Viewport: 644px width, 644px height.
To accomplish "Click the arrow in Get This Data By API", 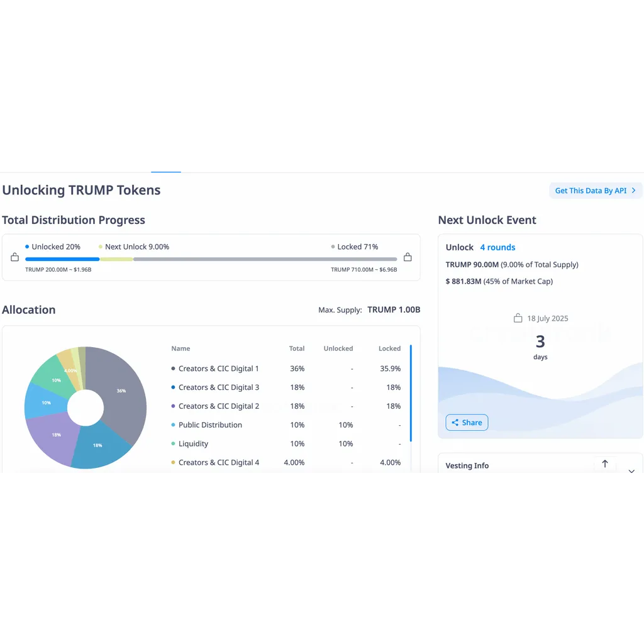I will pyautogui.click(x=633, y=191).
